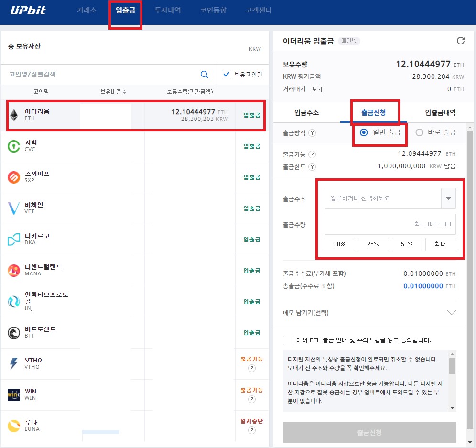476x448 pixels.
Task: Click the Civic CVC coin icon
Action: tap(14, 146)
